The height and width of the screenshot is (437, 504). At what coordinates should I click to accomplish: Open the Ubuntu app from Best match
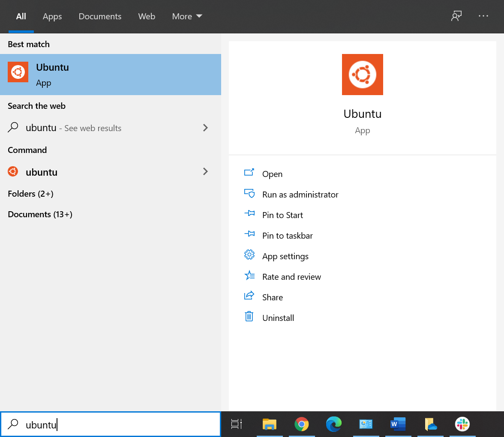[x=111, y=74]
